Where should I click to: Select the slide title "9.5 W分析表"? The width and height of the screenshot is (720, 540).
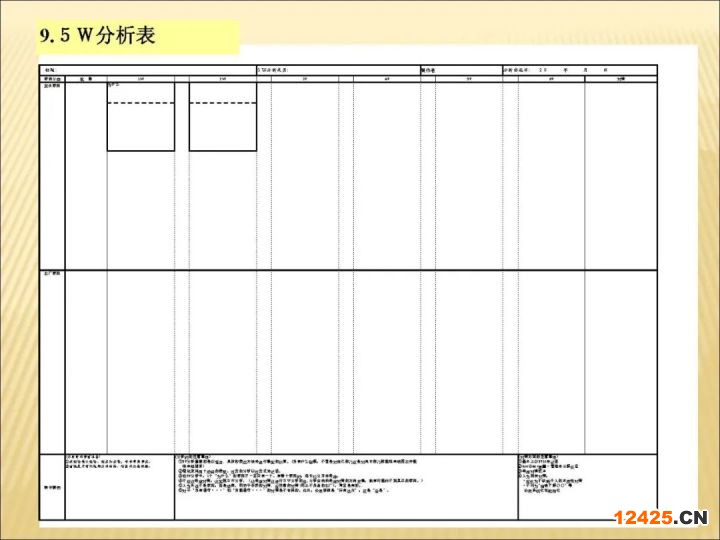click(x=98, y=36)
